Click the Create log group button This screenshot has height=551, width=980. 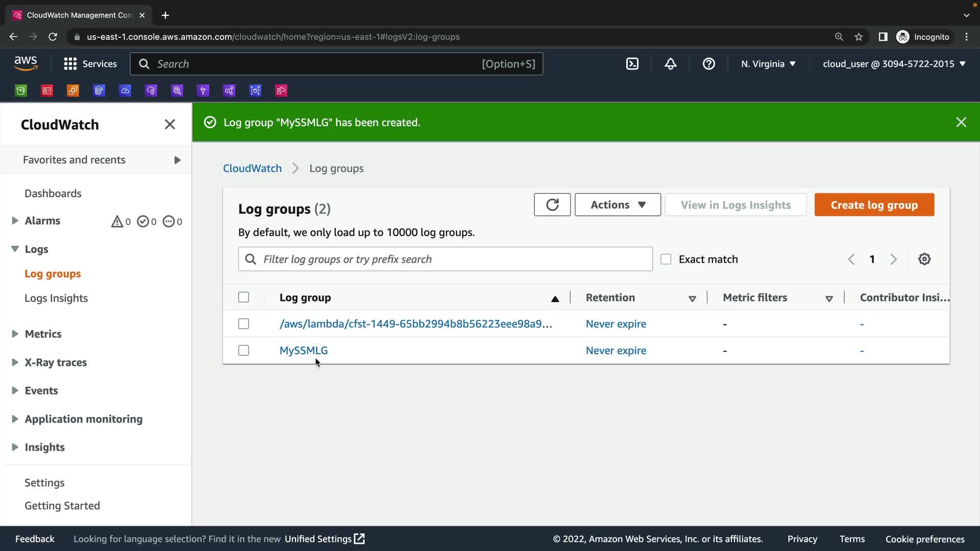pos(874,205)
